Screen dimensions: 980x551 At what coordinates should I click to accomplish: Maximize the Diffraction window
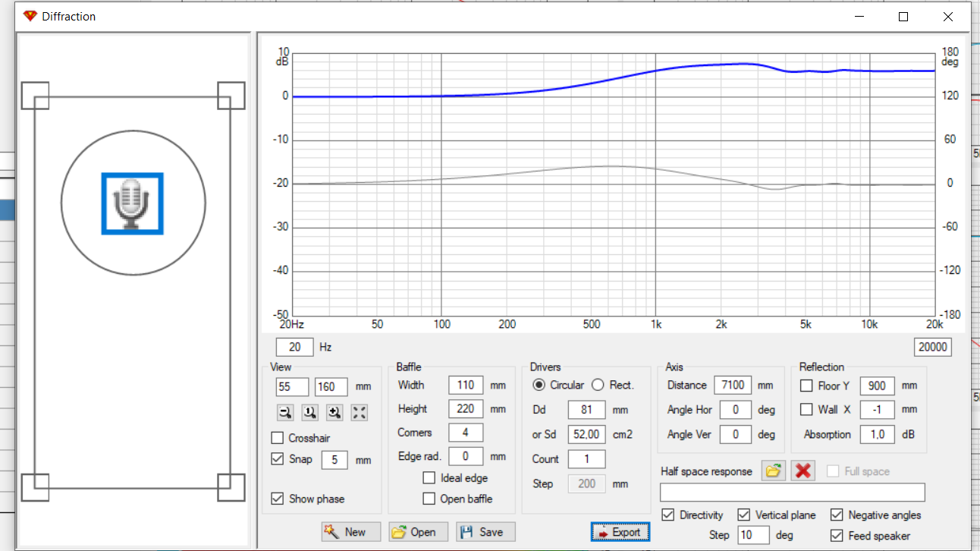click(903, 16)
